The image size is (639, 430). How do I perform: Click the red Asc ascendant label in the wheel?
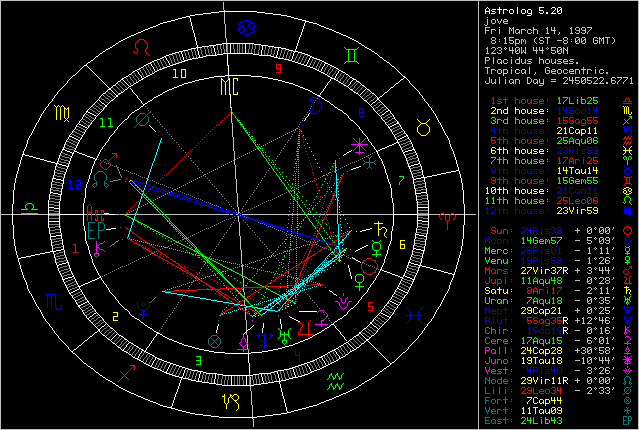(96, 213)
